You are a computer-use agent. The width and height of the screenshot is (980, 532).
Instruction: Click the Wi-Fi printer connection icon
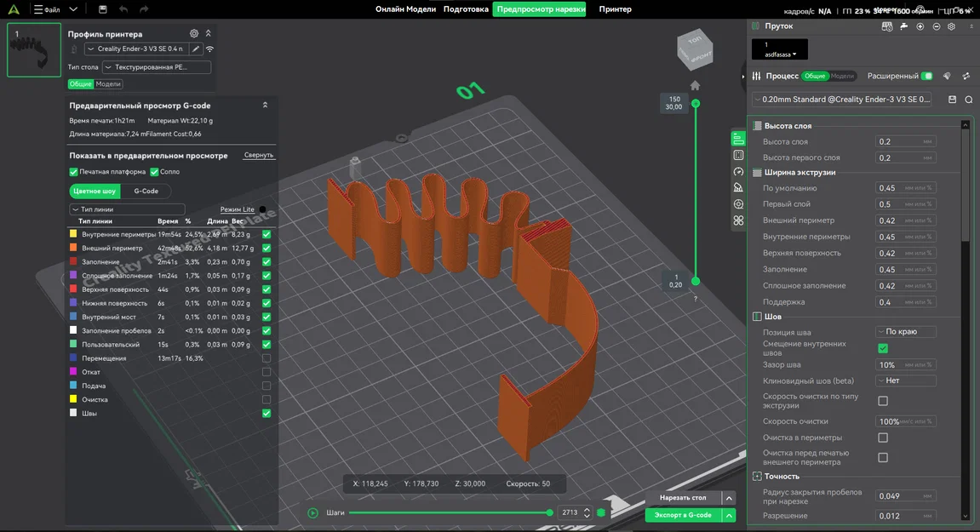tap(210, 49)
